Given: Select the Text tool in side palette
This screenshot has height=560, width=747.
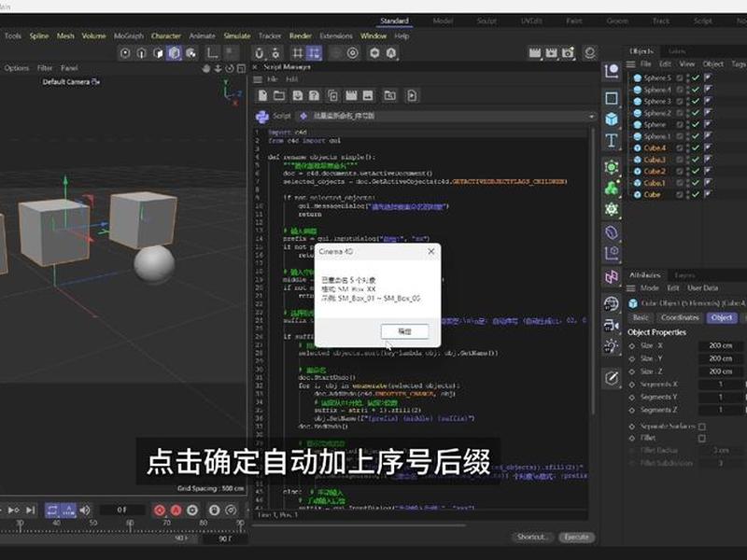Looking at the screenshot, I should pyautogui.click(x=612, y=141).
